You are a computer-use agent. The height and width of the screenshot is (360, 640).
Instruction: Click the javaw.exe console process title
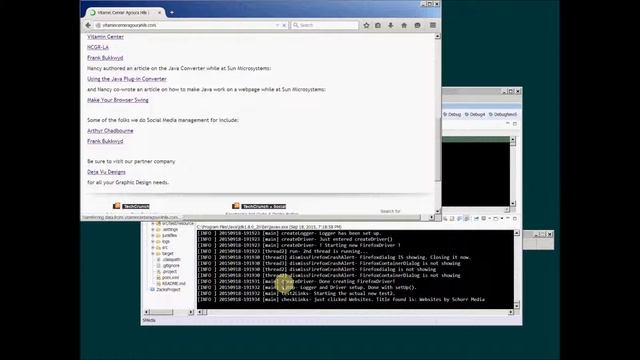point(269,227)
